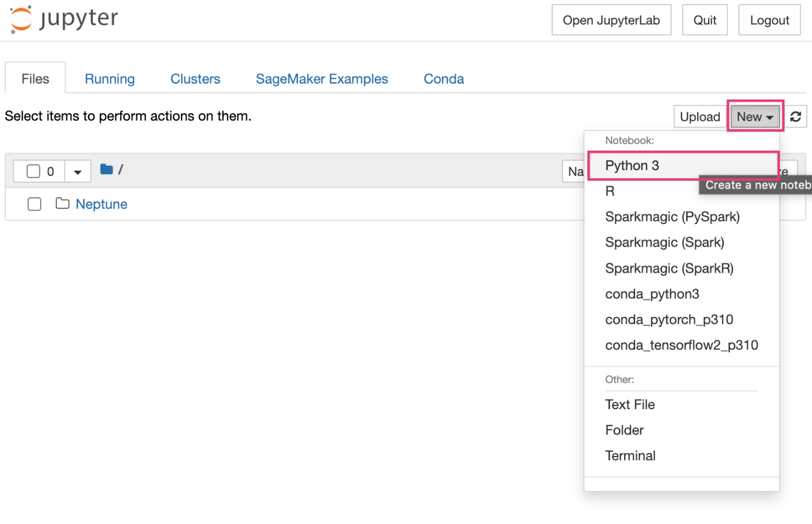Image resolution: width=812 pixels, height=524 pixels.
Task: Tick the Neptune folder checkbox
Action: [x=34, y=204]
